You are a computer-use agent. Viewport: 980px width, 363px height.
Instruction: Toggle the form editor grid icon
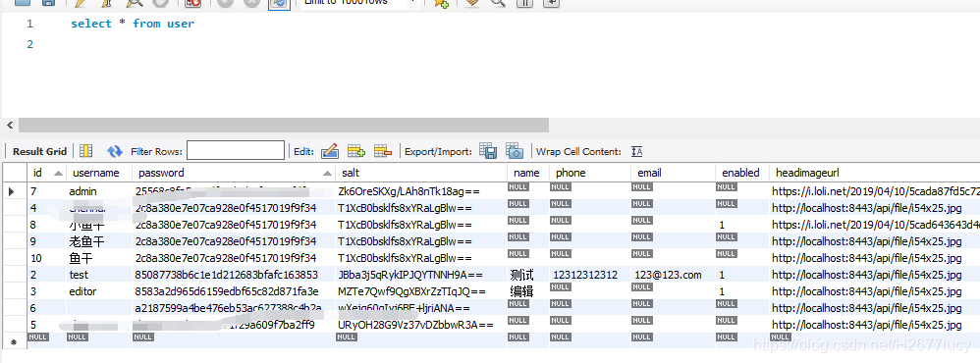[85, 151]
